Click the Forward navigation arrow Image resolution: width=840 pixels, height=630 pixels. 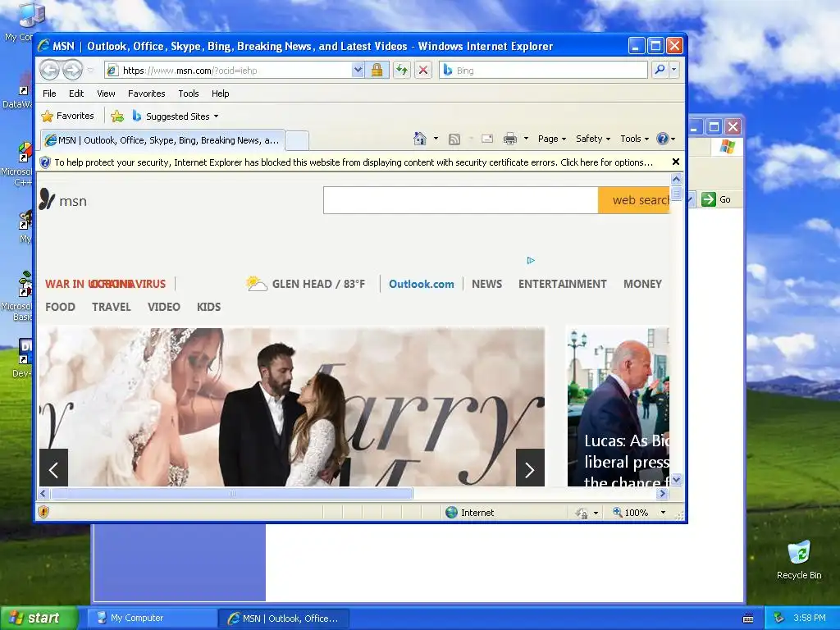[x=72, y=70]
